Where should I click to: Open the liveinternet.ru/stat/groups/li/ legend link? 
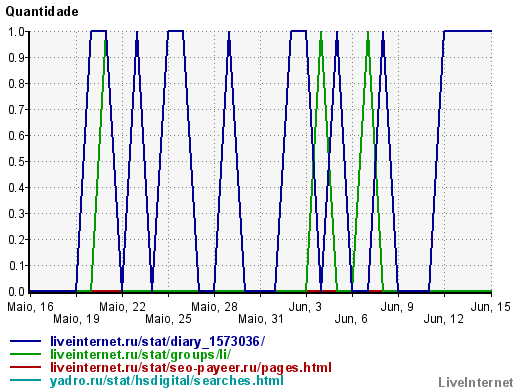(x=140, y=355)
